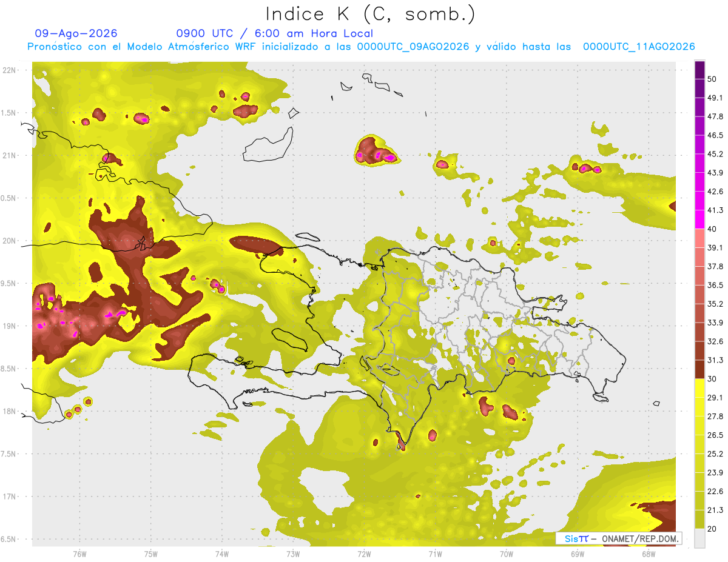728x562 pixels.
Task: Click the '43.9' value on the color scale
Action: 715,173
